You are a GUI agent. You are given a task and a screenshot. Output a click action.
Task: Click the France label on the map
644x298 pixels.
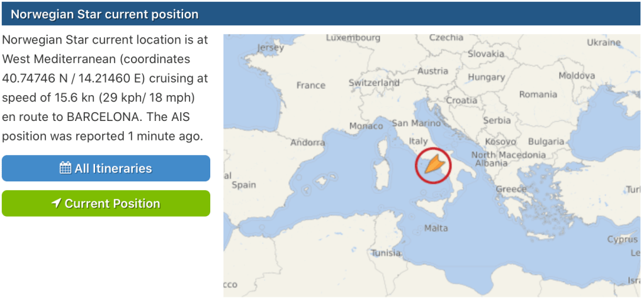click(x=311, y=85)
